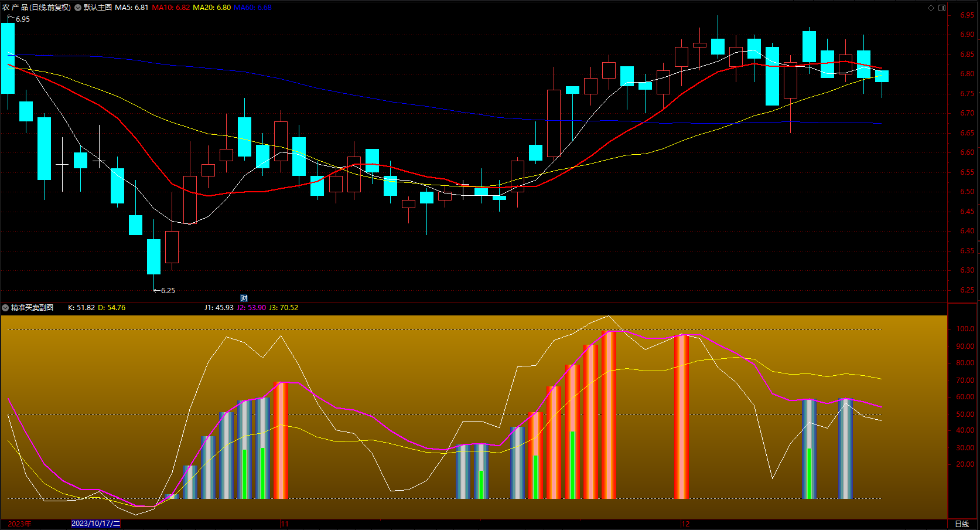
Task: Click the 农产品(日线.前复权) chart title
Action: 36,8
